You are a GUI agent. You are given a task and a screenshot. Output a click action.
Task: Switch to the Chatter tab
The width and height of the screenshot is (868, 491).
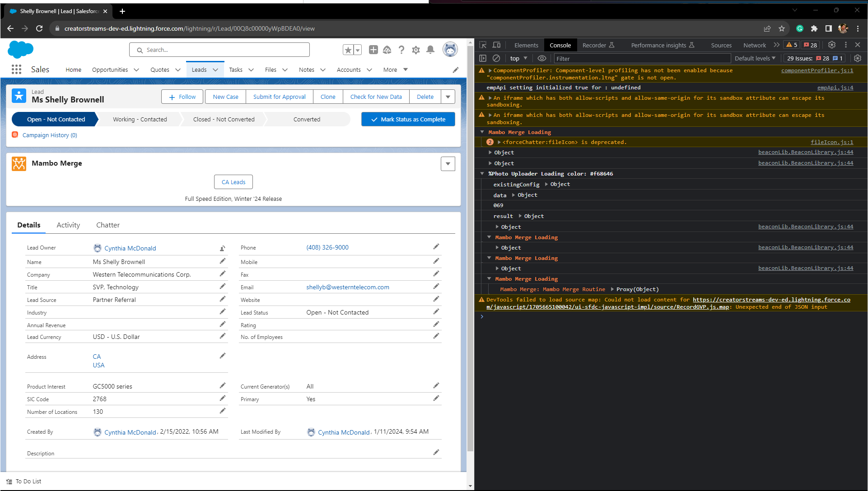click(108, 225)
